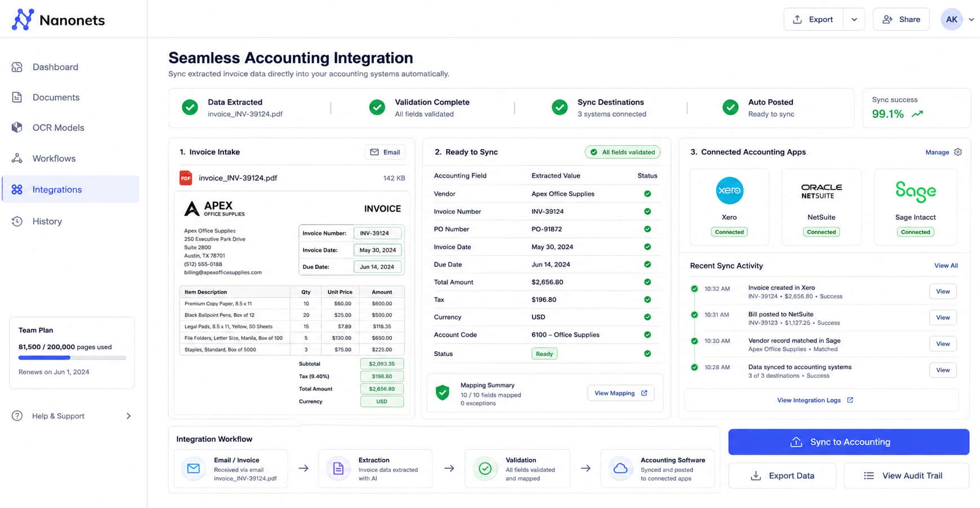Click the Subtotal $2,093.35 invoice field

[x=382, y=364]
